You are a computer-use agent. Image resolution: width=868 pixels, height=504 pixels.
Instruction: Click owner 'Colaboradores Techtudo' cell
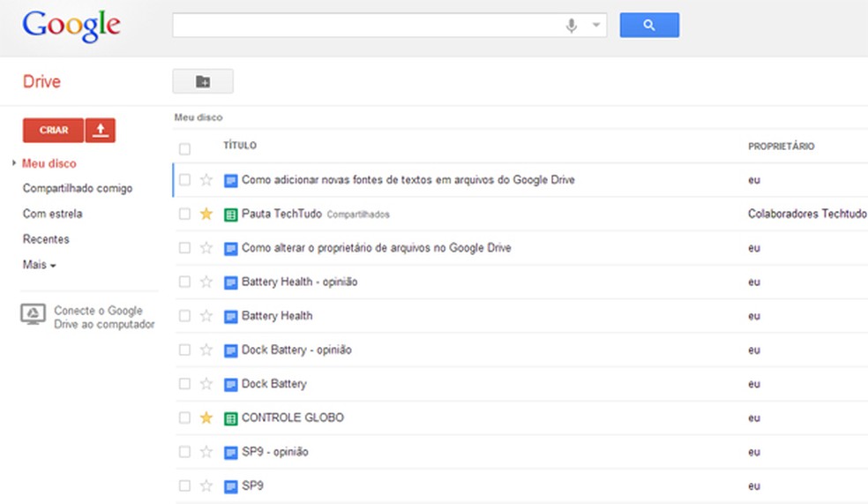click(807, 214)
